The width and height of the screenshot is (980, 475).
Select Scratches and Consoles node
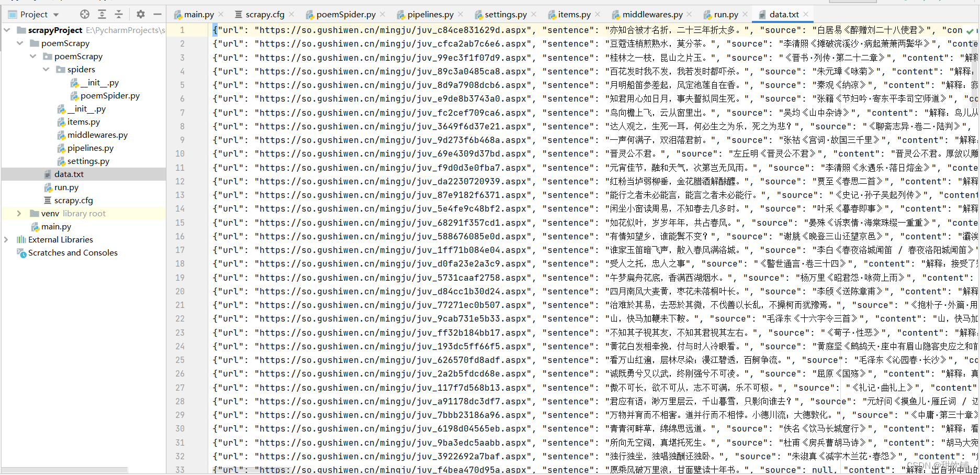[x=73, y=252]
